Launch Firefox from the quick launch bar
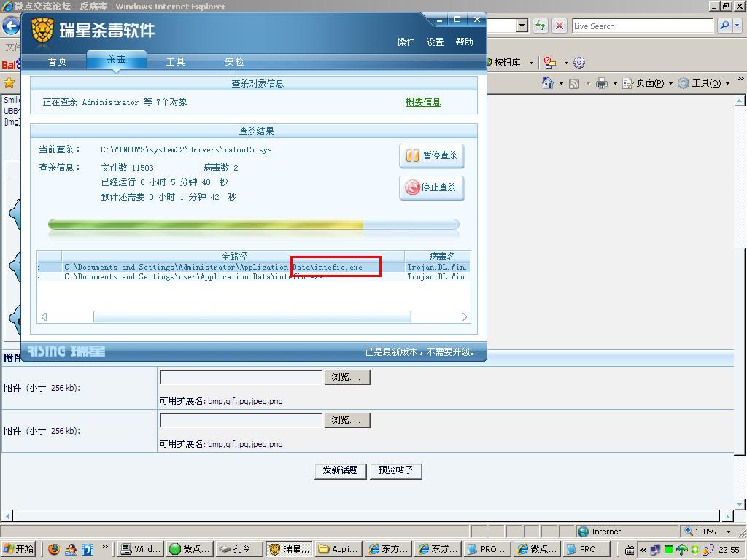Image resolution: width=747 pixels, height=560 pixels. [54, 549]
